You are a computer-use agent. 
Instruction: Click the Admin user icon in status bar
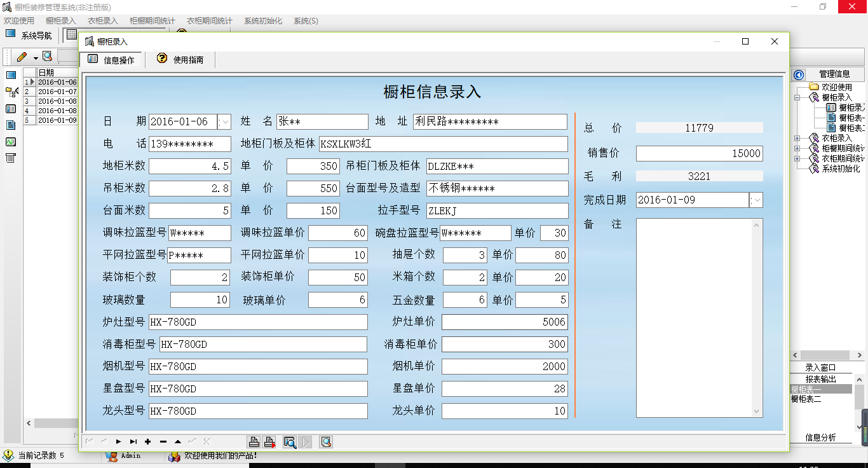tap(112, 456)
